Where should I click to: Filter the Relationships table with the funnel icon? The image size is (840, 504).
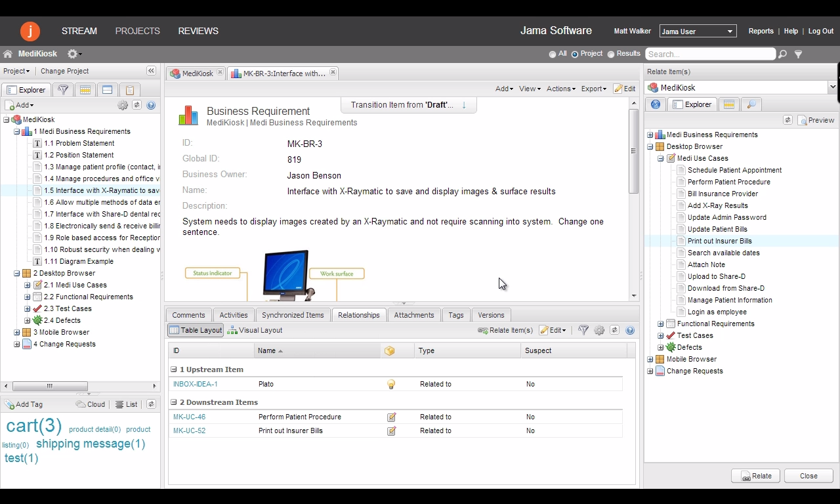pyautogui.click(x=583, y=330)
